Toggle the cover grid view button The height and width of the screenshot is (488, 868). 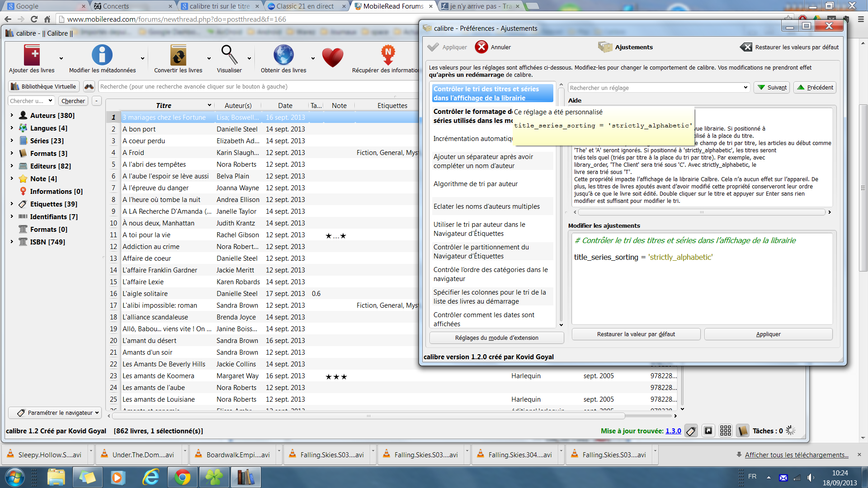[x=726, y=431]
